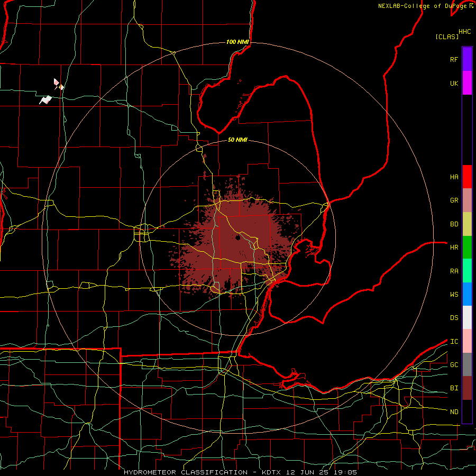This screenshot has height=476, width=476.
Task: Select the BD yellow legend block
Action: tap(467, 224)
